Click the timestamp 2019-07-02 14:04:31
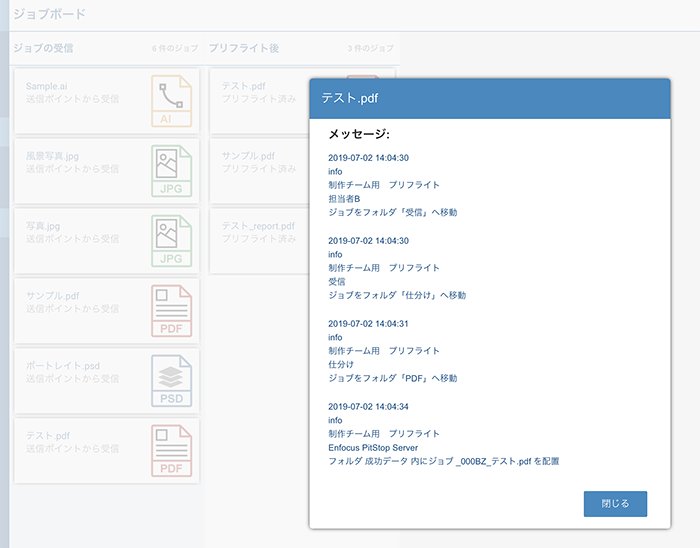Screen dimensions: 700x548 tap(368, 324)
